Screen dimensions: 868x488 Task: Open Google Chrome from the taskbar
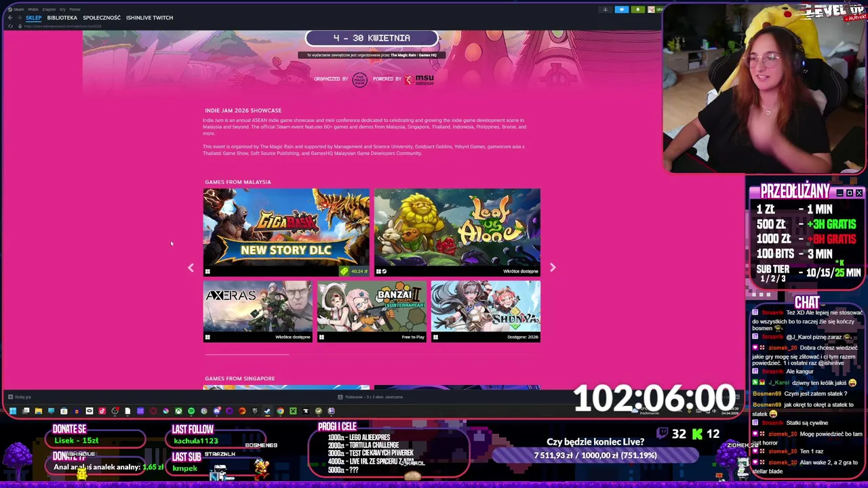pos(280,411)
